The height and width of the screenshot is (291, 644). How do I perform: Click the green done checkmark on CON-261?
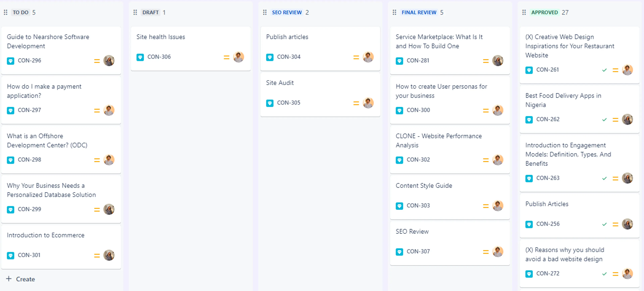click(604, 70)
